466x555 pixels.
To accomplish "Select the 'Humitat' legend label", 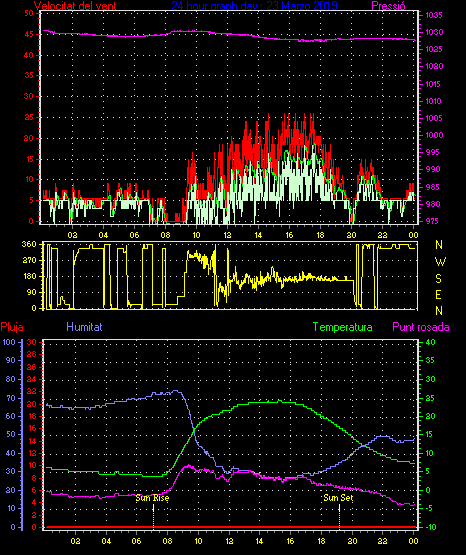I will tap(84, 327).
